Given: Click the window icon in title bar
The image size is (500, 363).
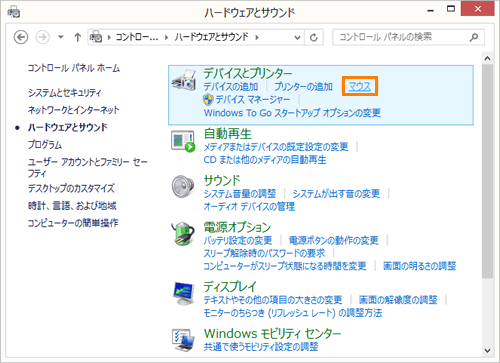Looking at the screenshot, I should pyautogui.click(x=14, y=13).
